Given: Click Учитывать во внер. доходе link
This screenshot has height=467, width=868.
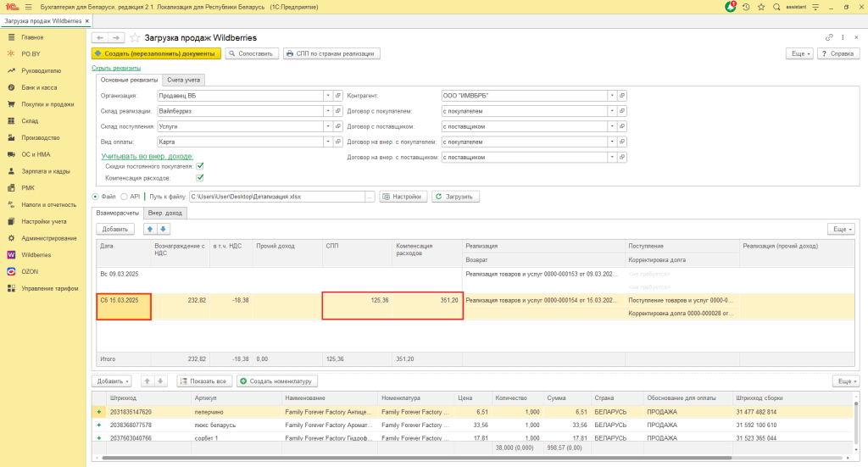Looking at the screenshot, I should (x=147, y=157).
